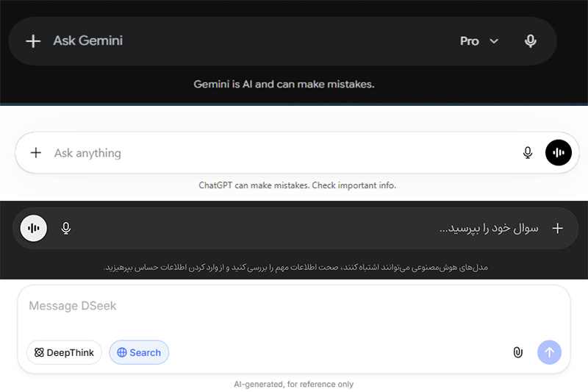The height and width of the screenshot is (392, 588).
Task: Click the microphone icon in the Gemini bar
Action: 530,41
